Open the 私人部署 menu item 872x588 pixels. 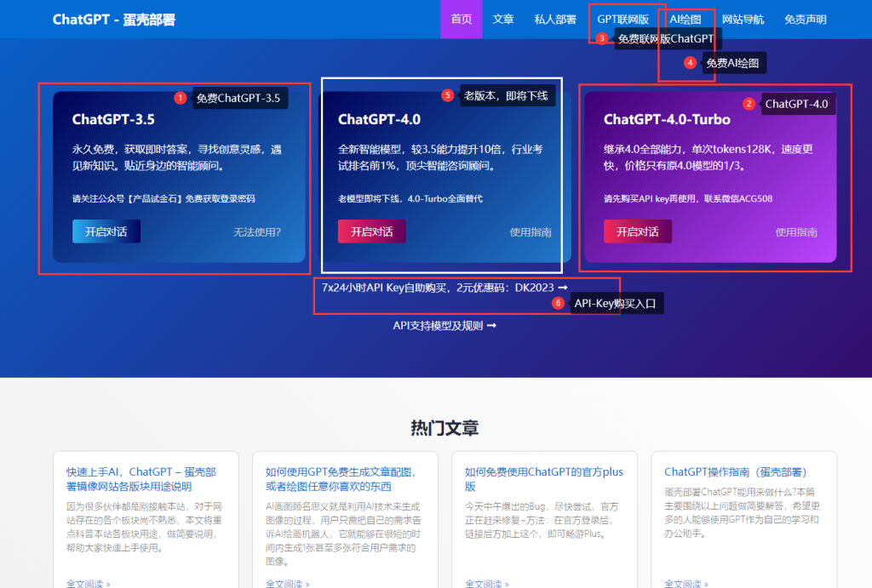555,20
